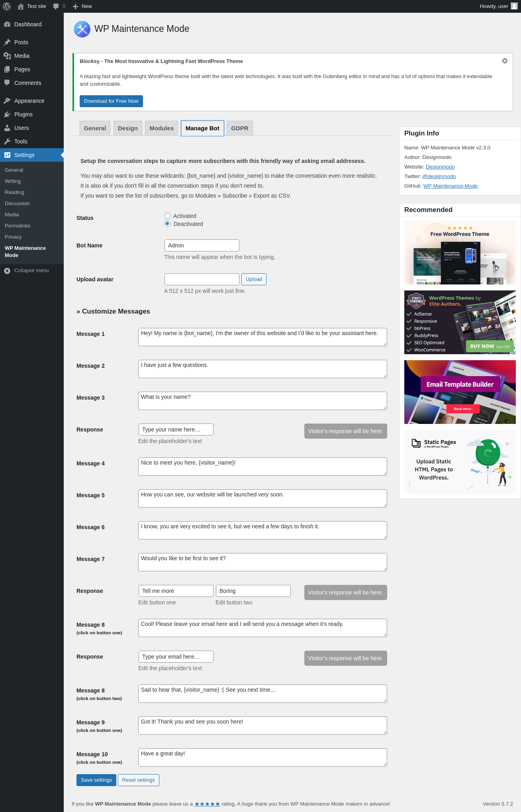This screenshot has width=521, height=812.
Task: Click the WP Maintenance Mode logo icon
Action: 82,29
